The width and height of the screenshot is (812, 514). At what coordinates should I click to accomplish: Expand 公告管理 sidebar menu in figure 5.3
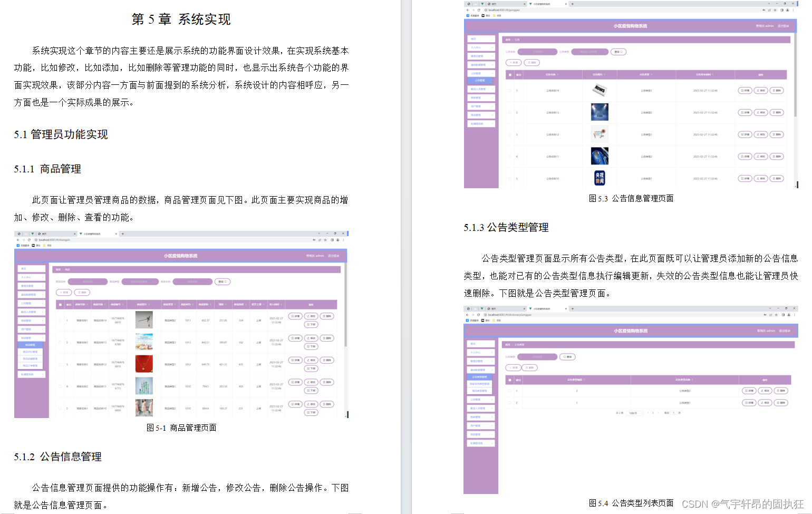coord(481,73)
